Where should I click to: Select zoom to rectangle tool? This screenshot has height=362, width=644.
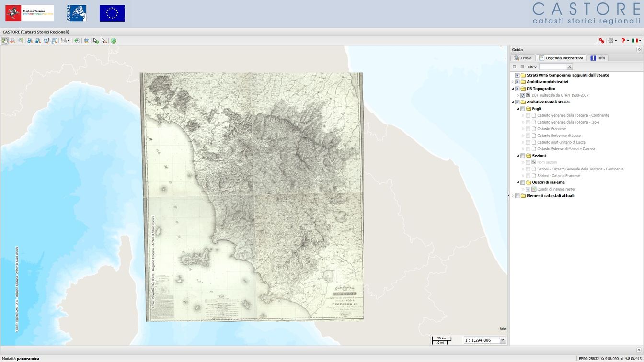[x=46, y=41]
